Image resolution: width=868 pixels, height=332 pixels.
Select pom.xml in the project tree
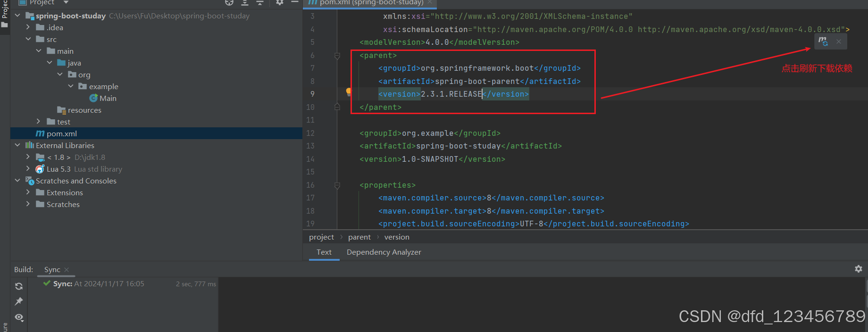click(x=156, y=133)
